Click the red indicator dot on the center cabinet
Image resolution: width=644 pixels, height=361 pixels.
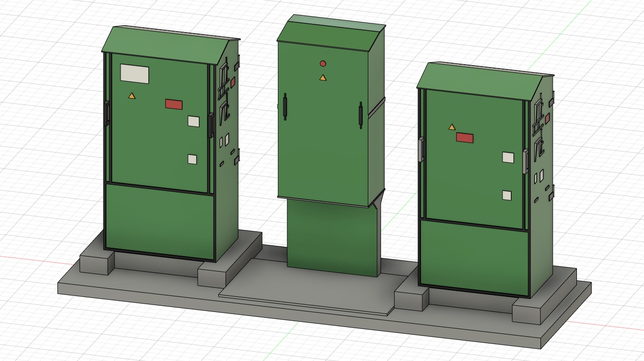[323, 63]
